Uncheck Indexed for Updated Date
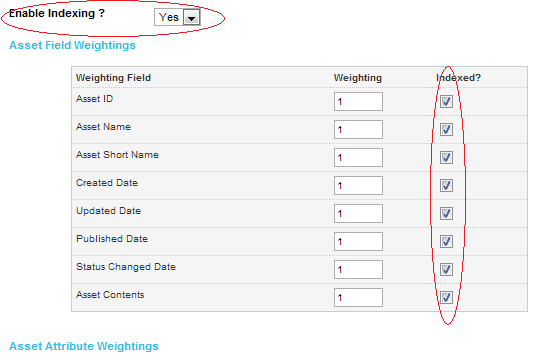 click(446, 214)
